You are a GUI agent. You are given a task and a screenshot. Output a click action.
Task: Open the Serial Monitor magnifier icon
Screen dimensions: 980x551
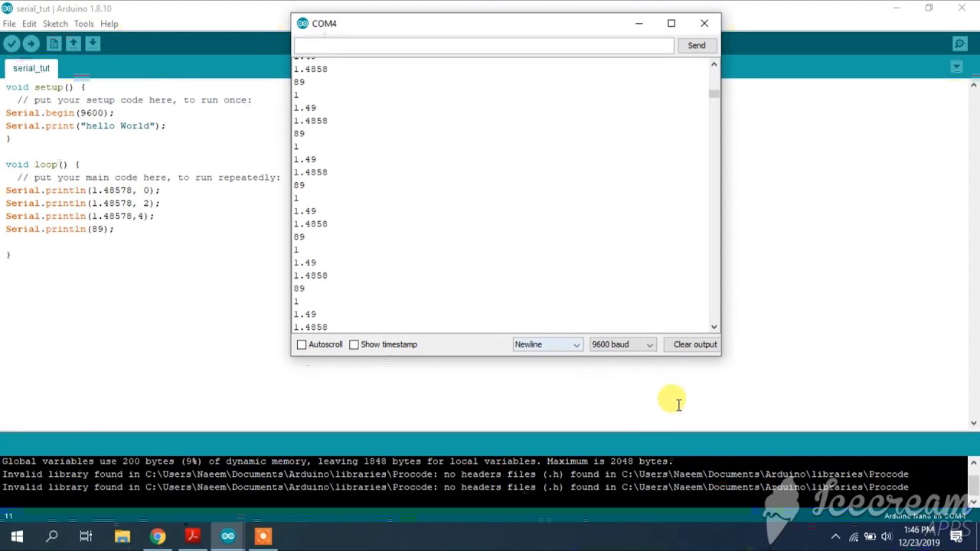[959, 44]
